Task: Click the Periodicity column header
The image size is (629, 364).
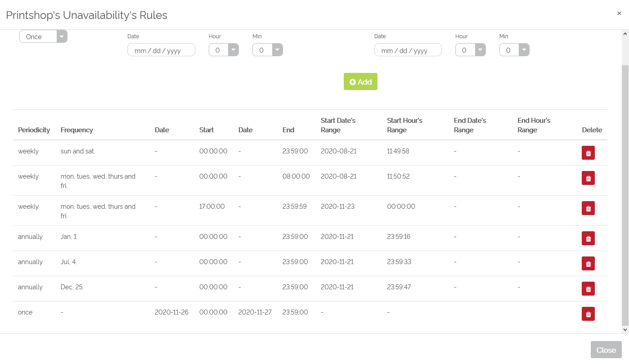Action: pyautogui.click(x=34, y=130)
